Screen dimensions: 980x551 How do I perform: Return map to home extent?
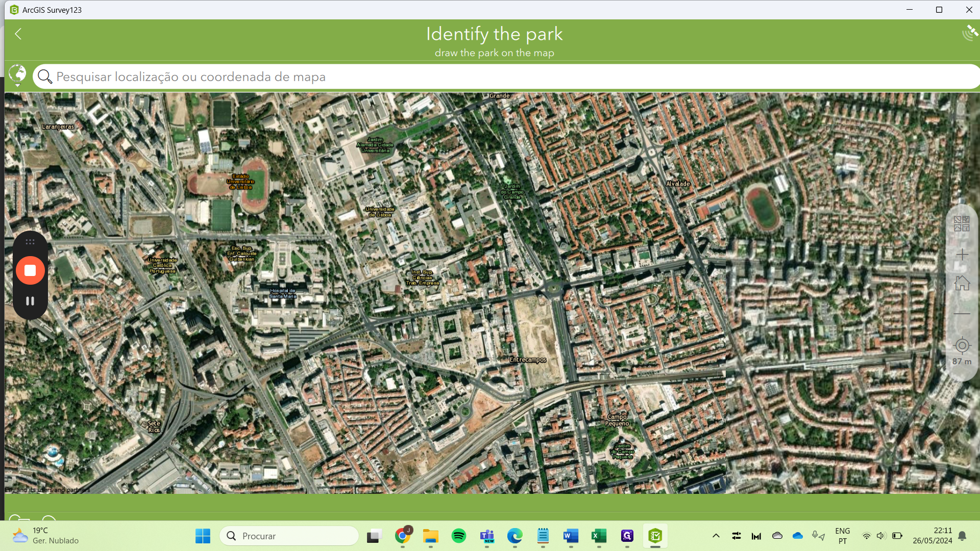coord(962,283)
